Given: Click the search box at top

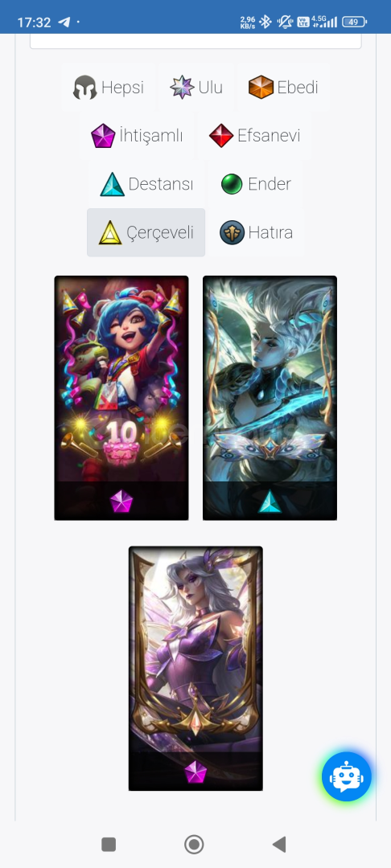Looking at the screenshot, I should tap(195, 42).
